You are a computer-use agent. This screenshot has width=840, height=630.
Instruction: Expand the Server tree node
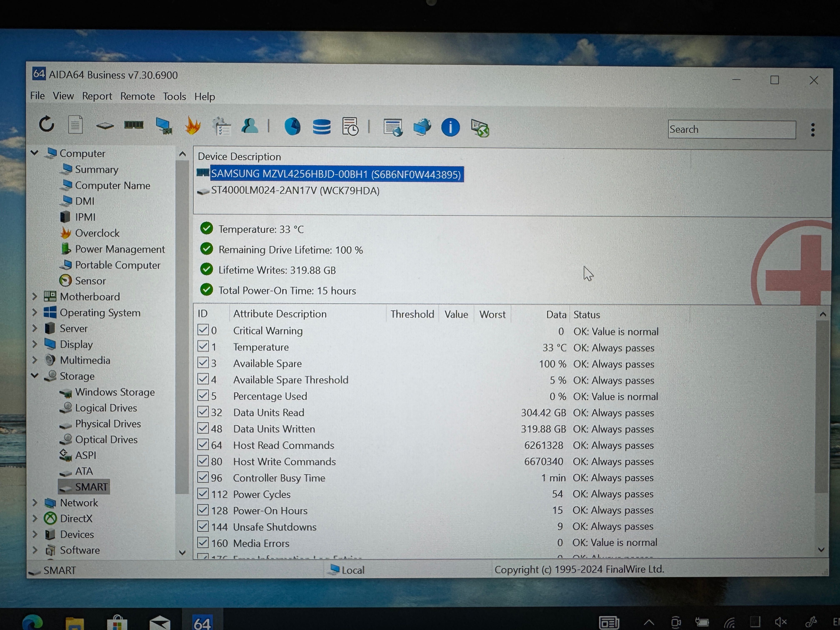click(35, 328)
